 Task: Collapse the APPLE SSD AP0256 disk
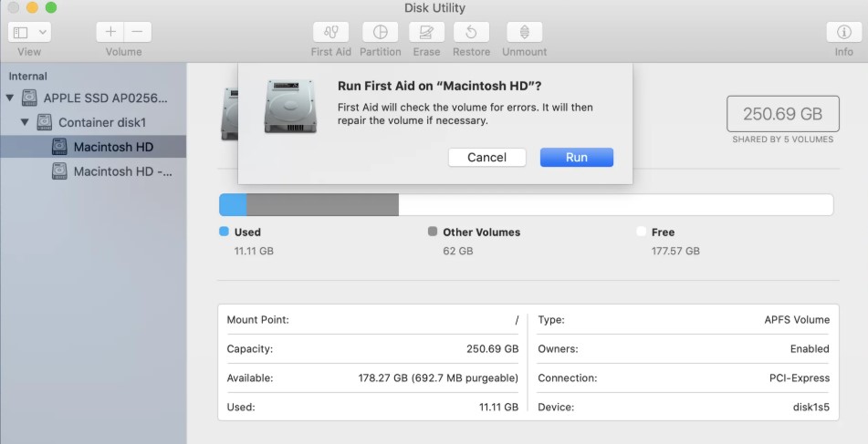click(x=9, y=98)
